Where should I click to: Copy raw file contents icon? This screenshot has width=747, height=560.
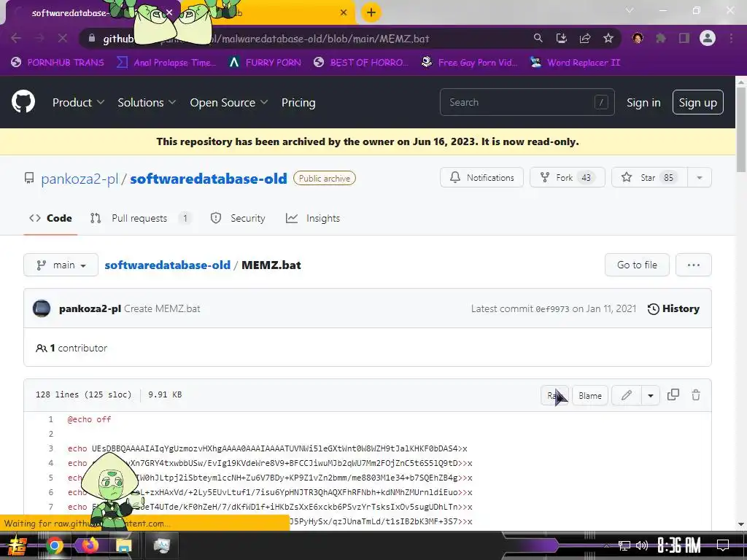[x=673, y=394]
